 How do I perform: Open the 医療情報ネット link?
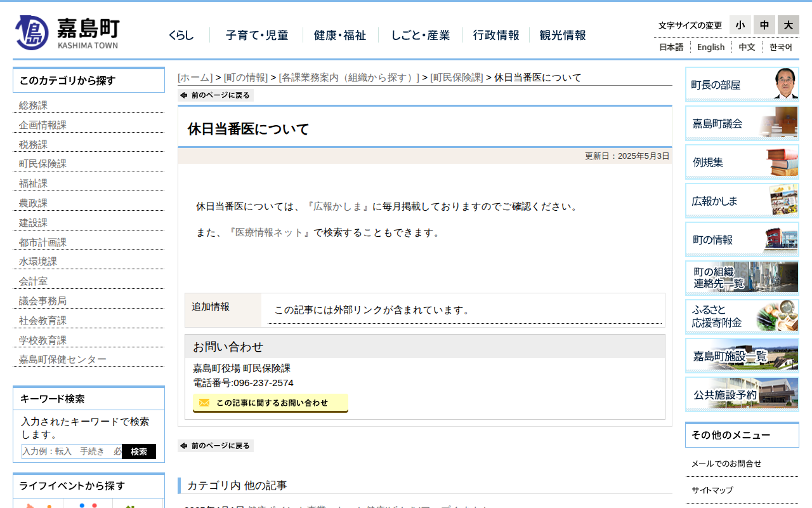269,232
